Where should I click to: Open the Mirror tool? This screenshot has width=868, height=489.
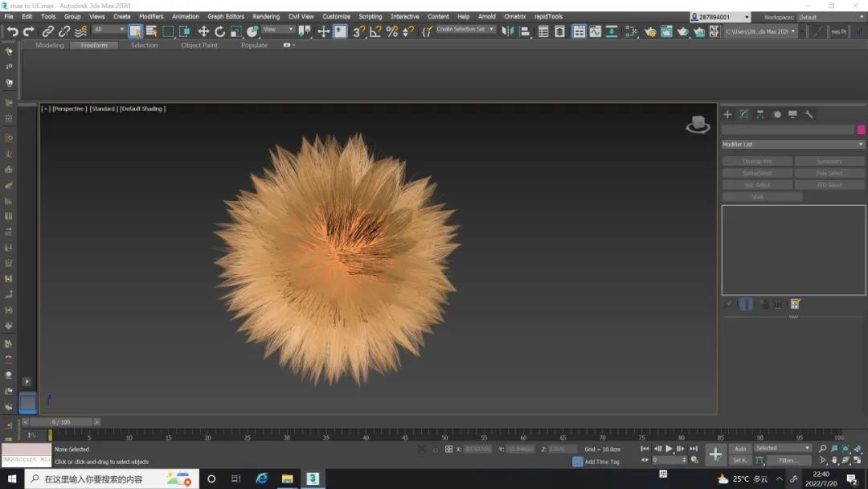click(x=508, y=31)
